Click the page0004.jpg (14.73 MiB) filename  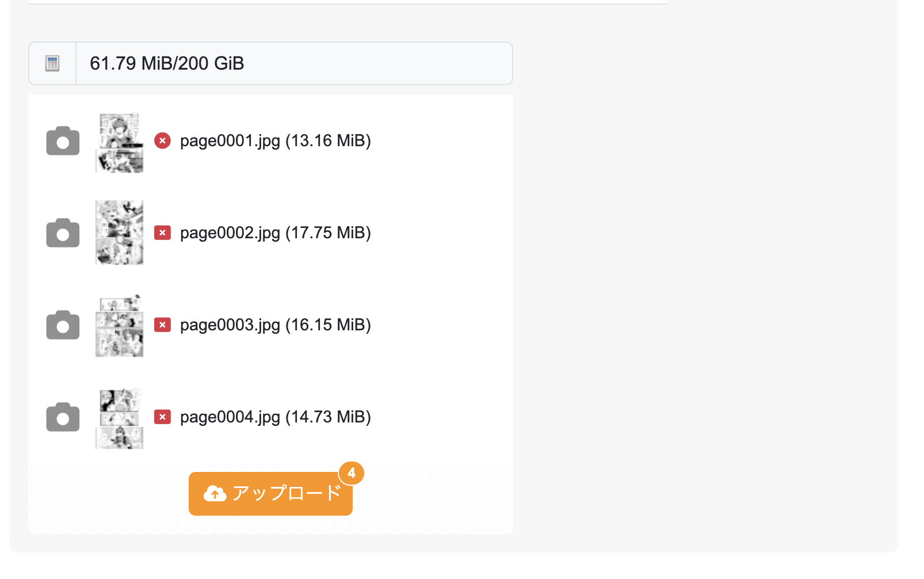click(x=276, y=417)
